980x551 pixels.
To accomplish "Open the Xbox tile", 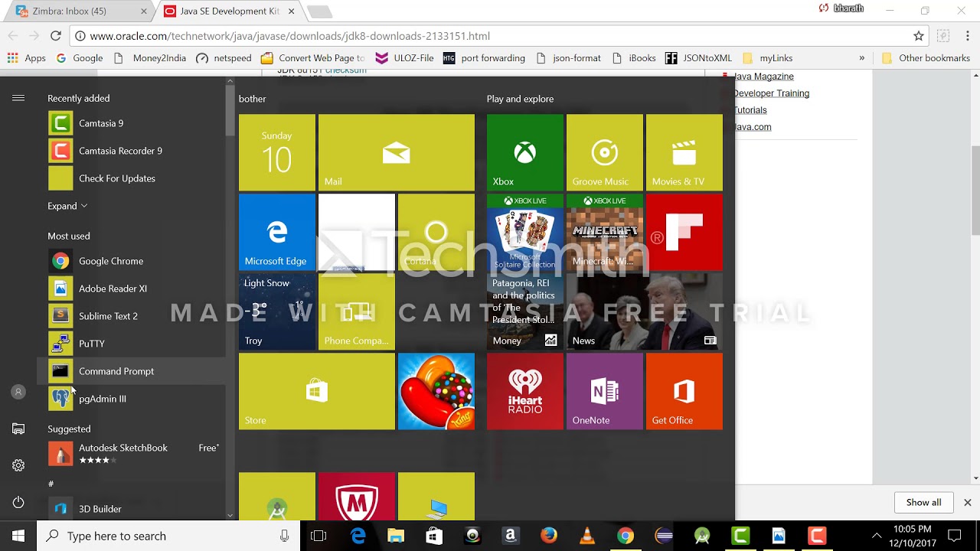I will point(525,152).
